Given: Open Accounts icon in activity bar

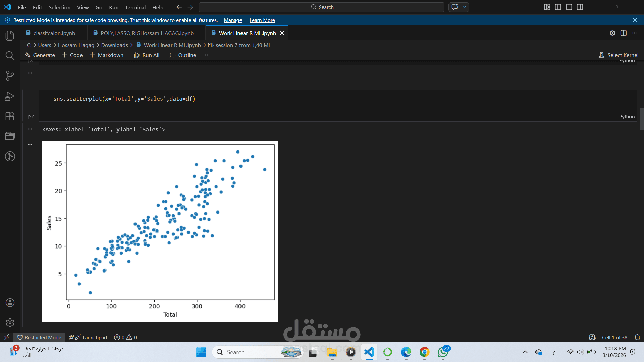Looking at the screenshot, I should pos(10,303).
